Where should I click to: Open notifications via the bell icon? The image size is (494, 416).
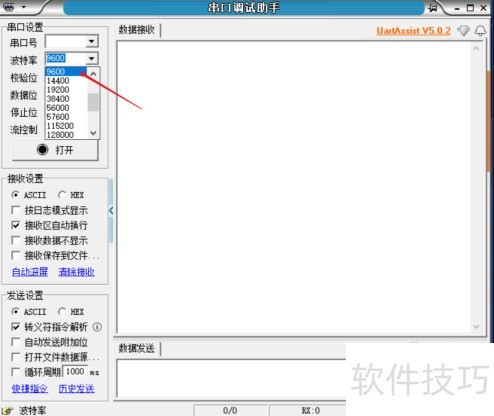tap(480, 31)
